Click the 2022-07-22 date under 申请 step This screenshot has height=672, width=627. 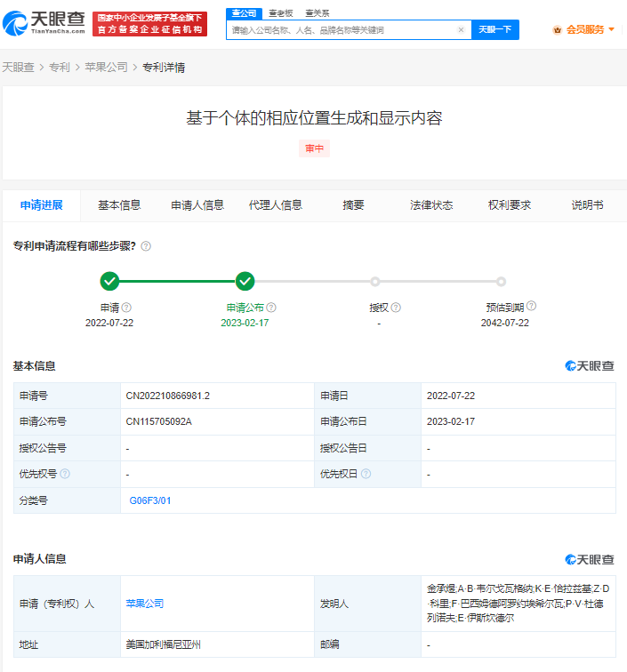pos(109,323)
